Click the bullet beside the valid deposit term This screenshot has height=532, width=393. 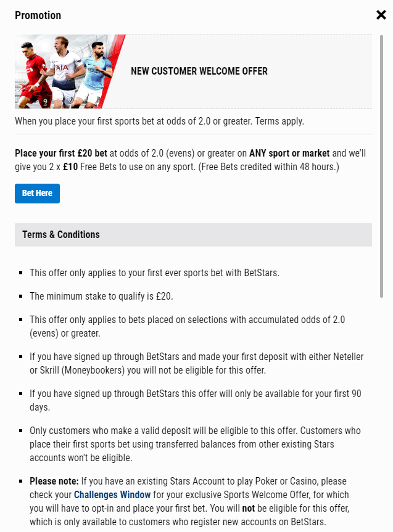pos(21,431)
